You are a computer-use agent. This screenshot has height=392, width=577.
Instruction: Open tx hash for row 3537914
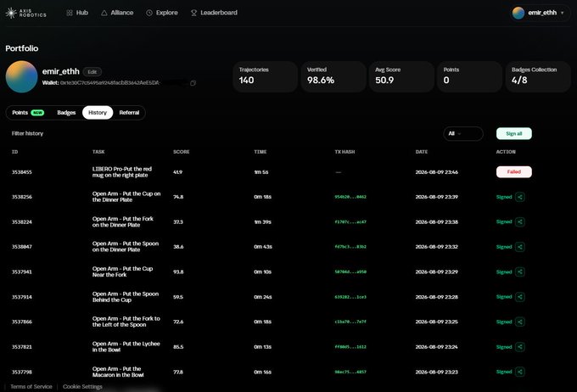point(350,297)
